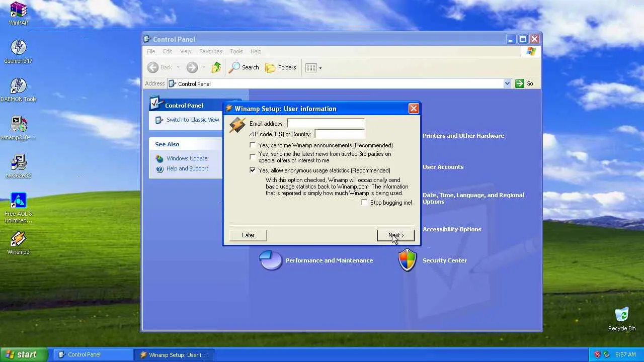Uncheck allow anonymous usage statistics
This screenshot has height=362, width=644.
[253, 170]
